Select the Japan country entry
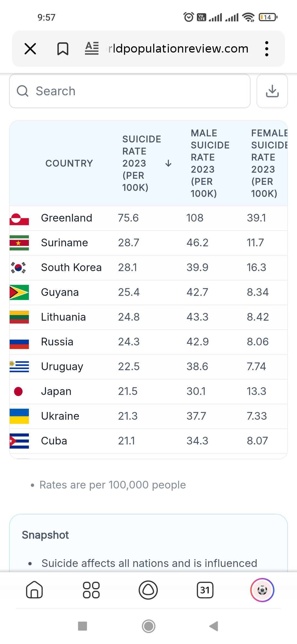Viewport: 297px width, 644px height. point(56,391)
